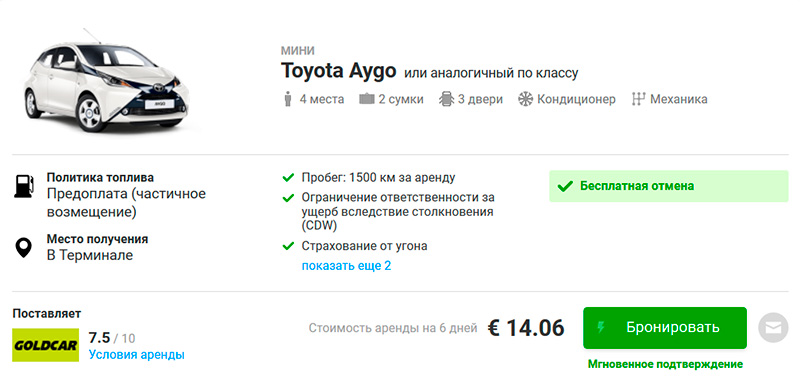The height and width of the screenshot is (377, 800).
Task: Click the Goldcar supplier logo
Action: [45, 345]
